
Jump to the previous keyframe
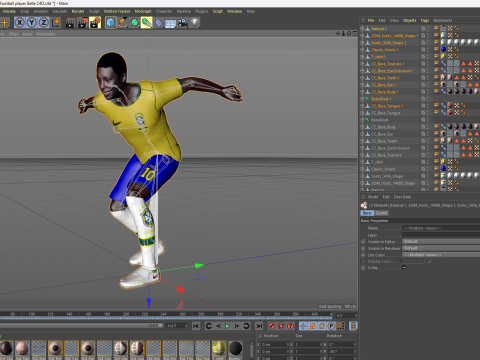(209, 326)
